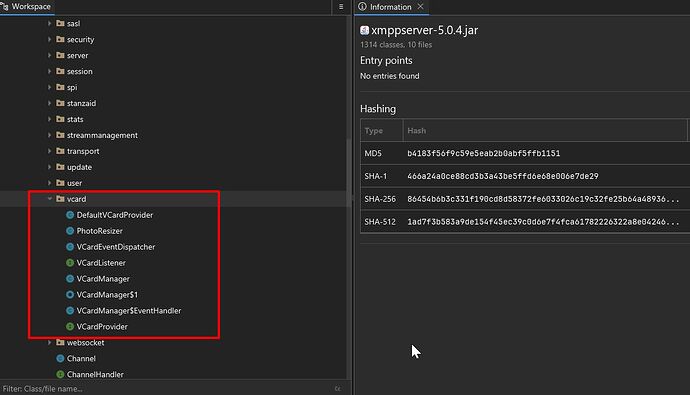The height and width of the screenshot is (395, 690).
Task: Expand the websocket package folder
Action: 49,342
